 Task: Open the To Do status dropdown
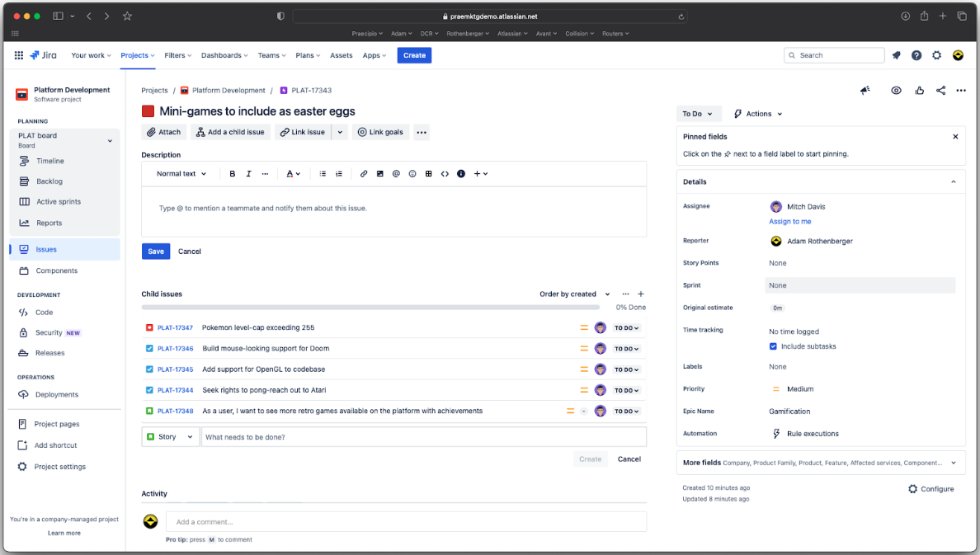[x=698, y=114]
